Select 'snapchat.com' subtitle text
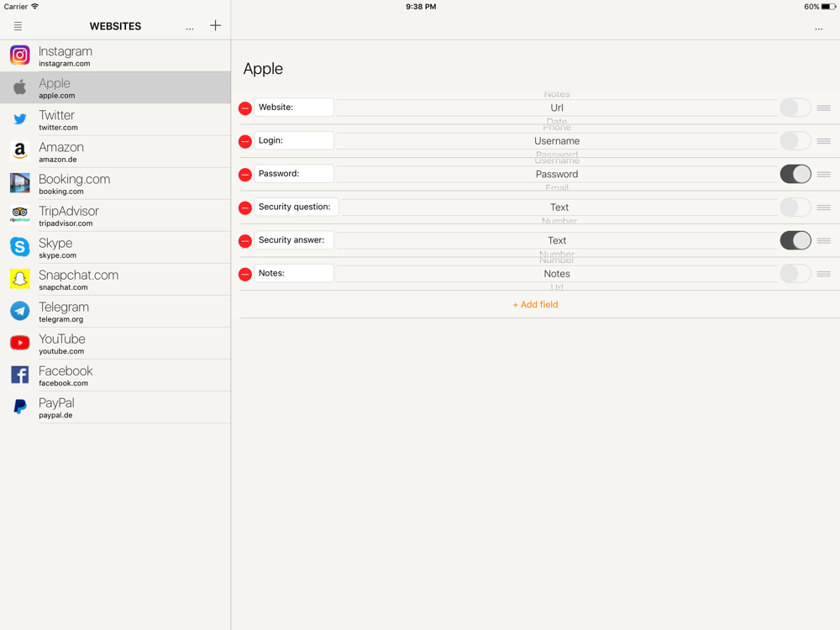 tap(63, 287)
